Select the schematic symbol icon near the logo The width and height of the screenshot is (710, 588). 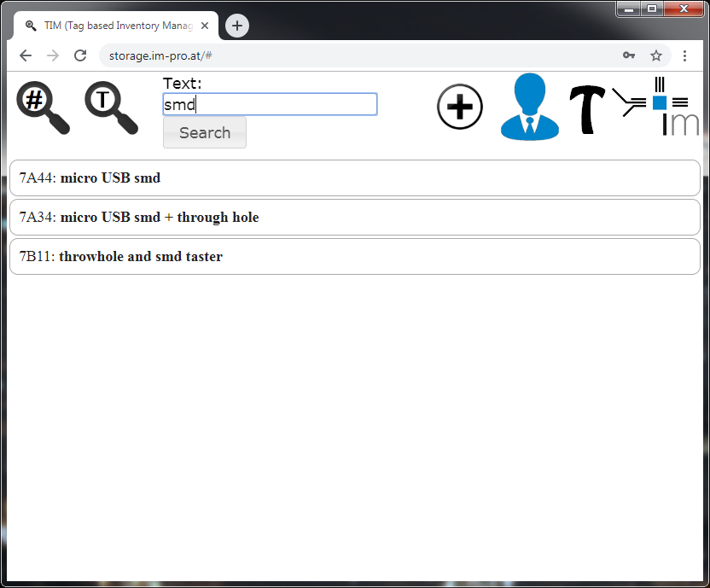[x=629, y=102]
